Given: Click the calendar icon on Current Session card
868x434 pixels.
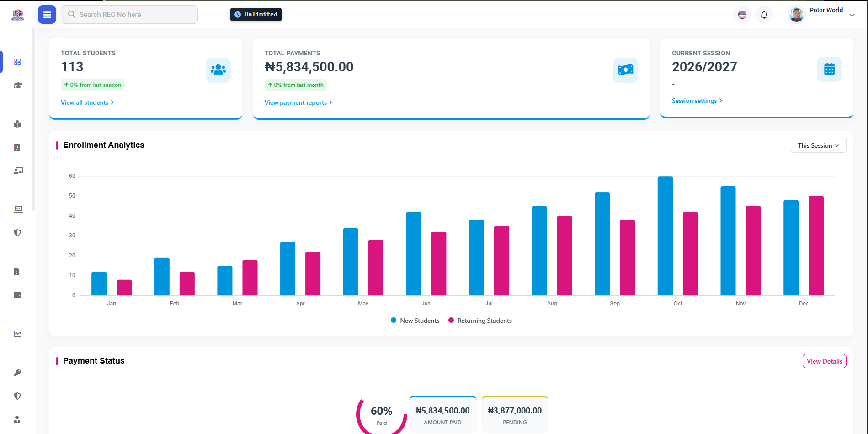Looking at the screenshot, I should (829, 70).
